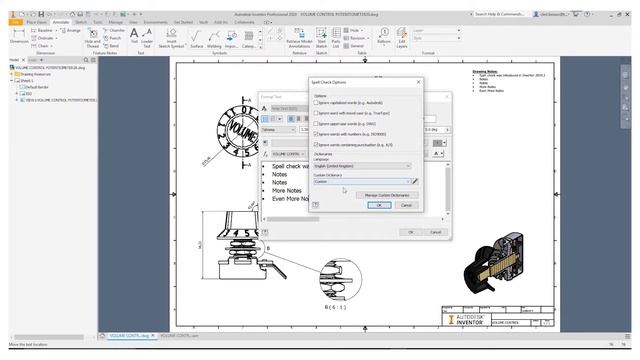Uncheck Ignore words with numbers

[x=316, y=134]
